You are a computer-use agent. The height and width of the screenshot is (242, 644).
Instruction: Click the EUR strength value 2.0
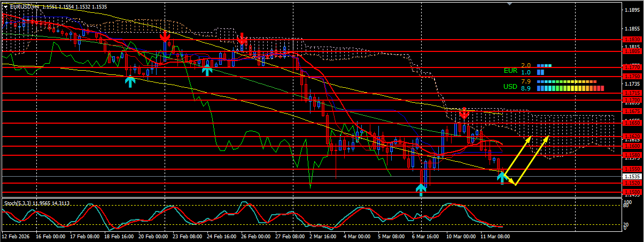526,65
